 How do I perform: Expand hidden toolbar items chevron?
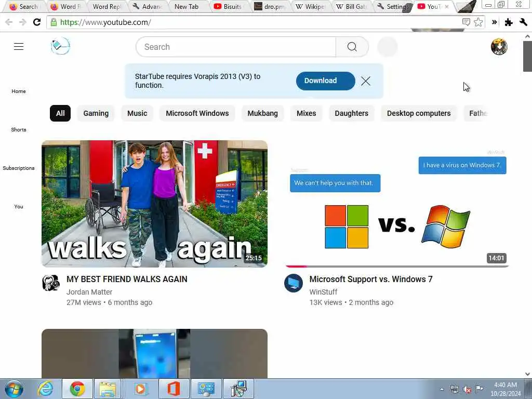(495, 22)
